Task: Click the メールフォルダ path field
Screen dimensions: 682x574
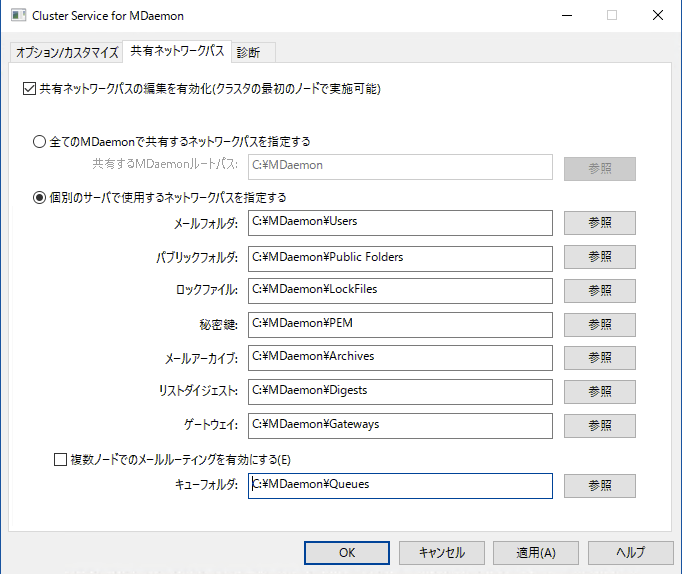Action: 400,222
